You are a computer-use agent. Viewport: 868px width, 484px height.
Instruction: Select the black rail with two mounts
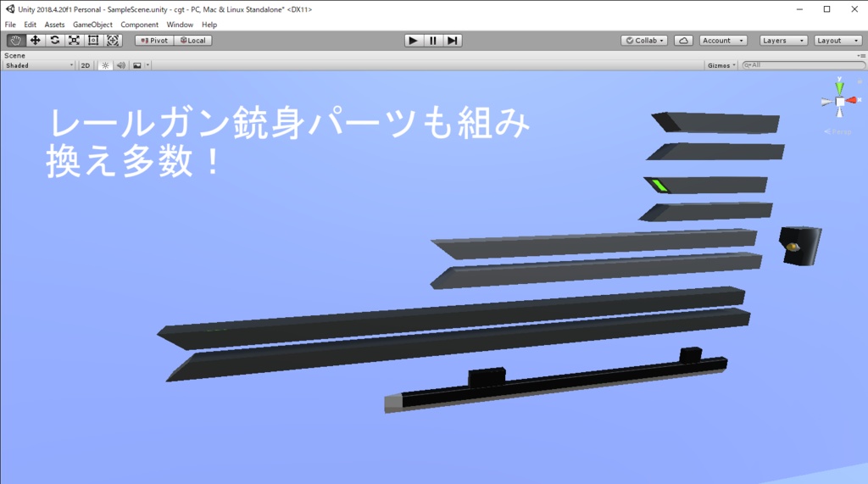[x=556, y=380]
